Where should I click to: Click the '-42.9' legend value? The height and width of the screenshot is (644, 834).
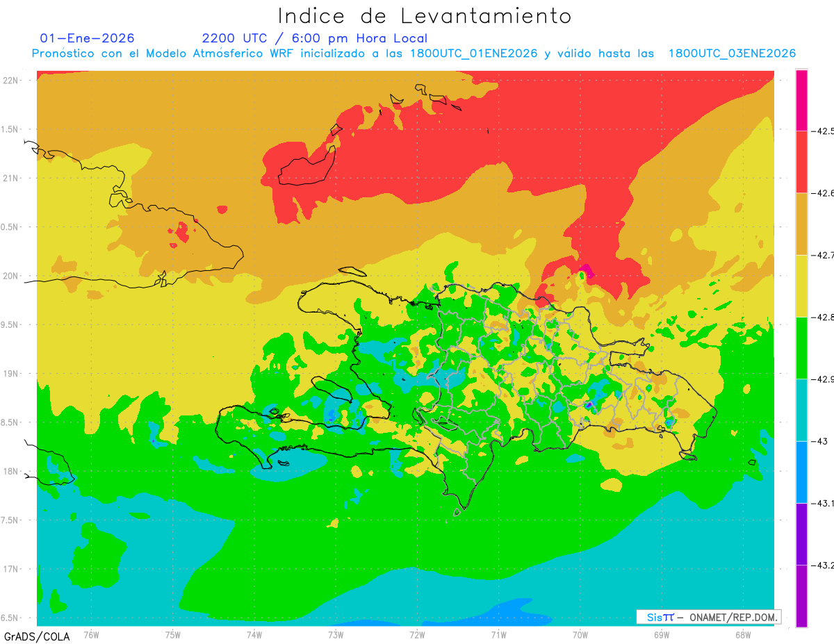point(823,379)
